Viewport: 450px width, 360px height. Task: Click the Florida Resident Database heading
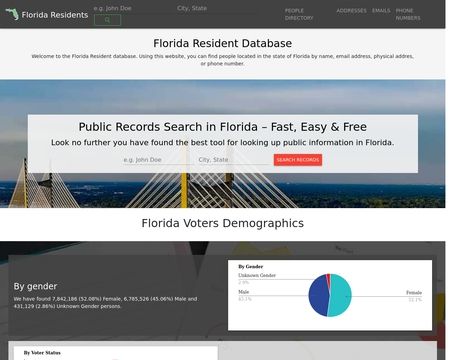click(223, 43)
